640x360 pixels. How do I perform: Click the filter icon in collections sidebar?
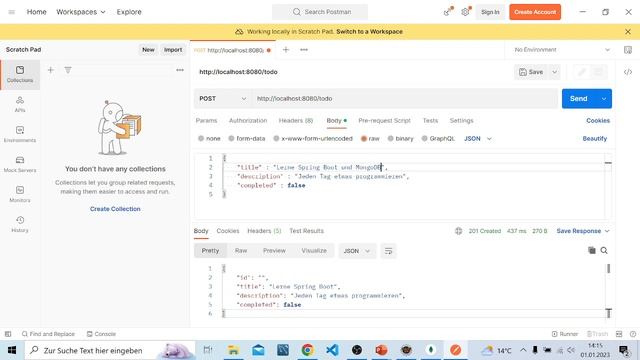[68, 70]
